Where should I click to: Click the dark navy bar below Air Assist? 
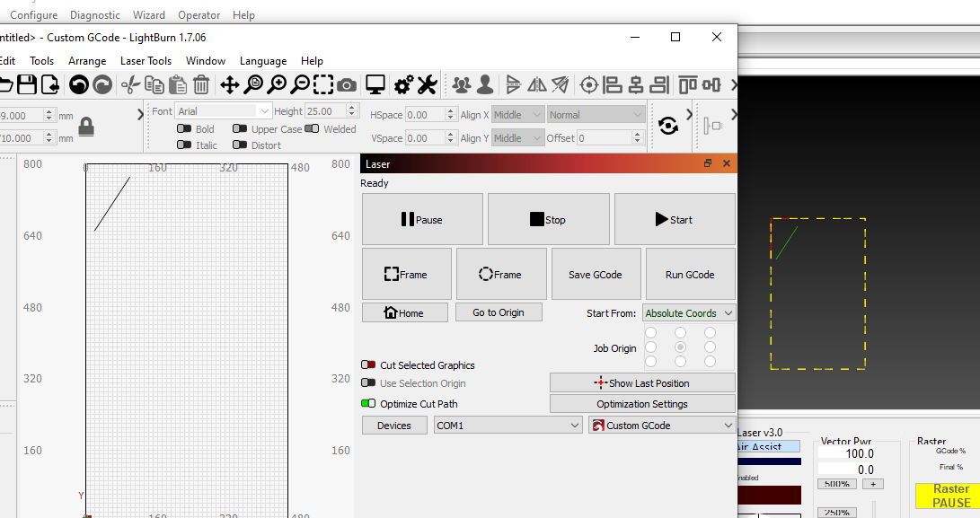(x=770, y=461)
